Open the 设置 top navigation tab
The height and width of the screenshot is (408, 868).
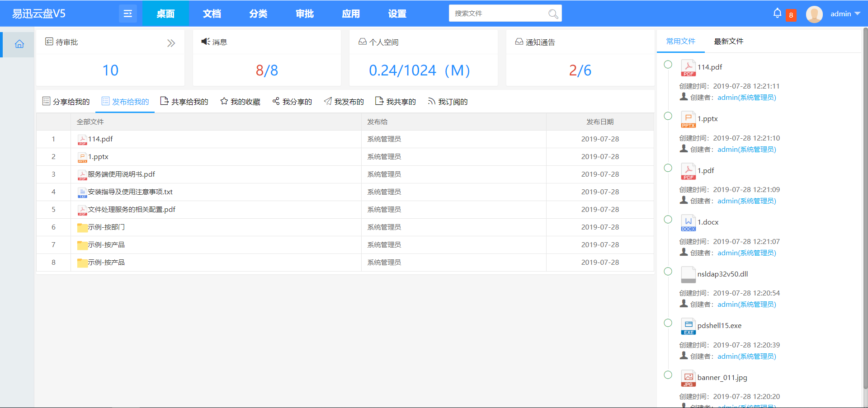pos(397,14)
